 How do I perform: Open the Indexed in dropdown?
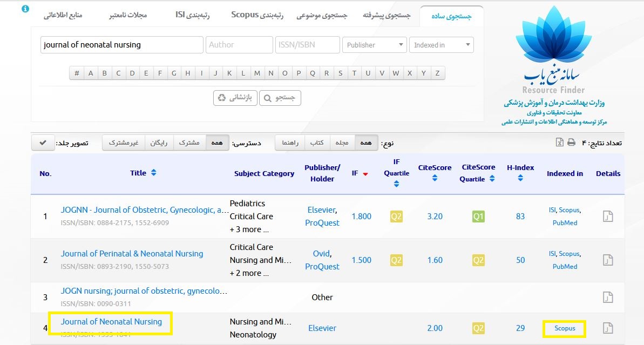[441, 45]
